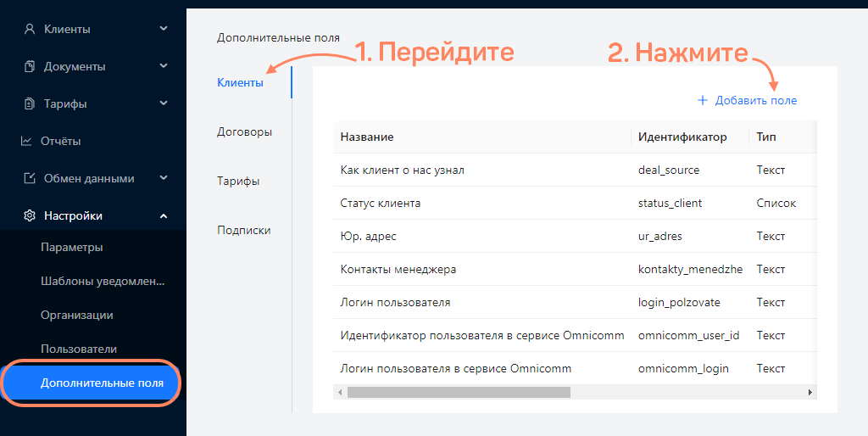The height and width of the screenshot is (436, 868).
Task: Click the Список type cell
Action: tap(776, 204)
